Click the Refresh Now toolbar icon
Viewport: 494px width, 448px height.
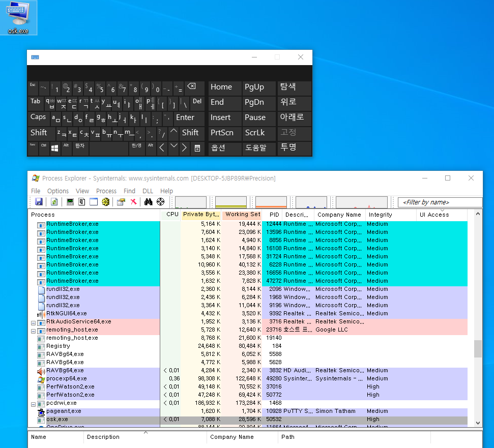point(54,202)
